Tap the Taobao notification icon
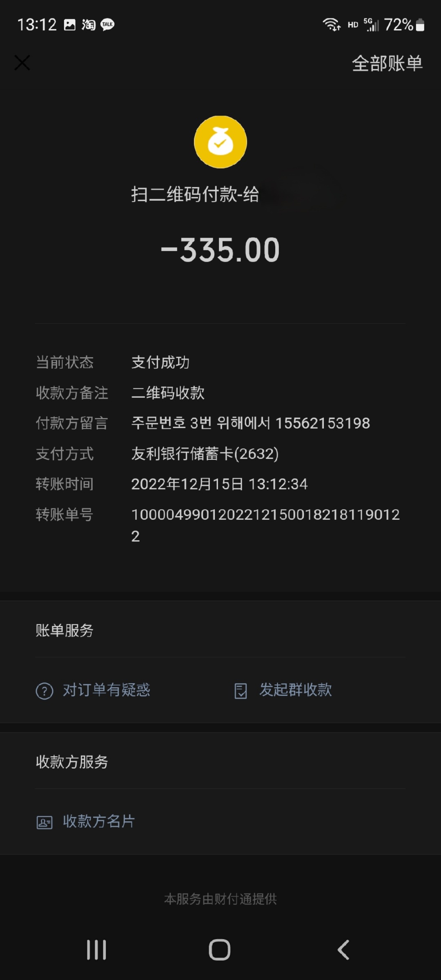The width and height of the screenshot is (441, 980). click(89, 25)
